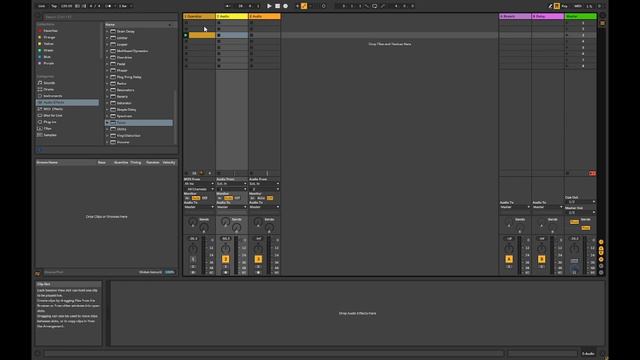Open the Drums category

tap(49, 89)
